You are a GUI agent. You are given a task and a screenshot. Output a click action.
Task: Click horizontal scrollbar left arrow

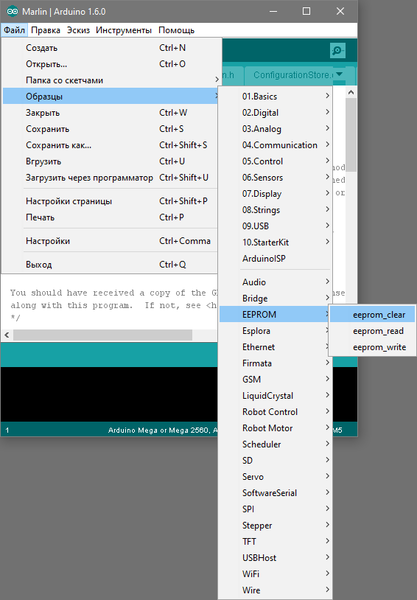[x=7, y=335]
